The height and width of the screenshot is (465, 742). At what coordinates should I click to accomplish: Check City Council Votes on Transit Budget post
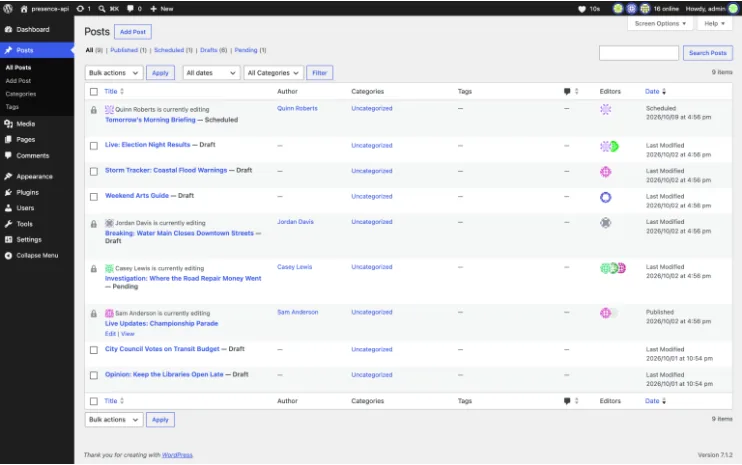[x=94, y=350]
